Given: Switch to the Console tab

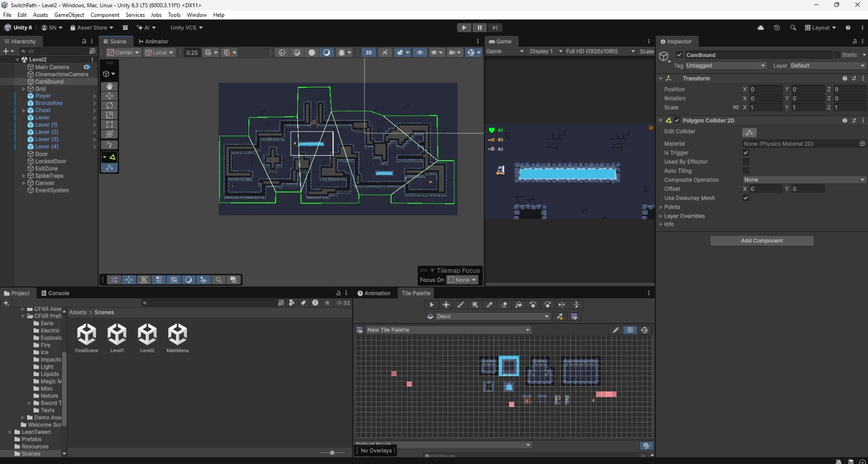Looking at the screenshot, I should [55, 293].
